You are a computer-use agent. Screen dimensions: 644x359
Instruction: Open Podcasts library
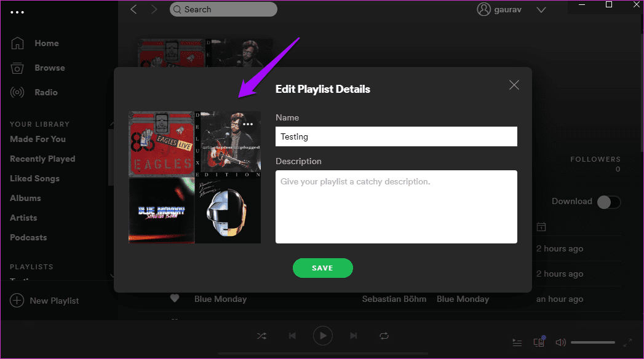[x=28, y=237]
